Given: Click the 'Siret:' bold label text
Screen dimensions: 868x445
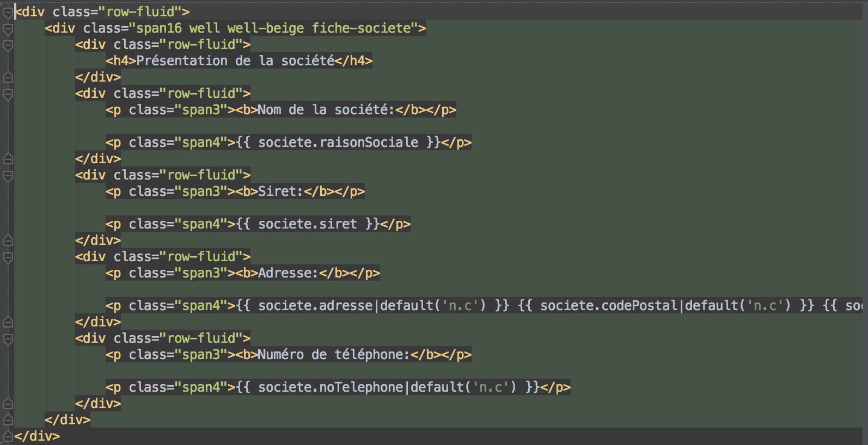Looking at the screenshot, I should pos(280,191).
